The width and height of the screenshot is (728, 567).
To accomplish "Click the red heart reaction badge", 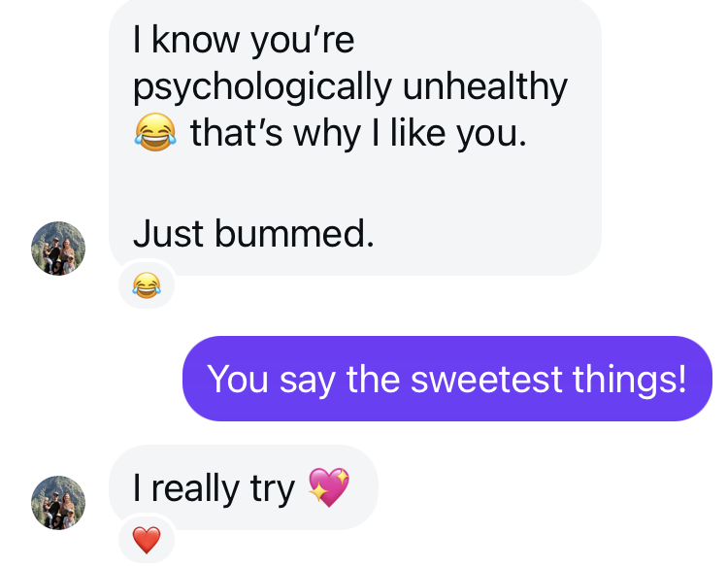I will pyautogui.click(x=147, y=540).
